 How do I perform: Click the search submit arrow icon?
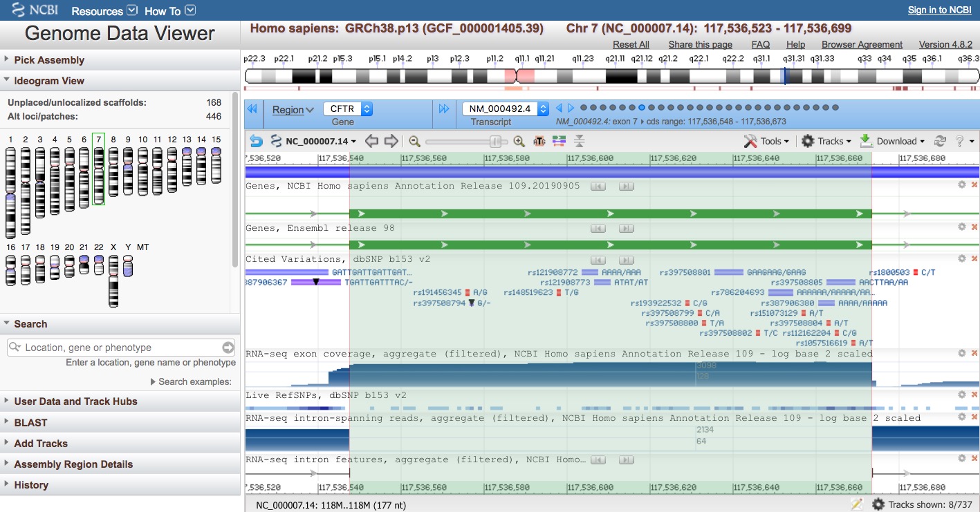pyautogui.click(x=228, y=347)
